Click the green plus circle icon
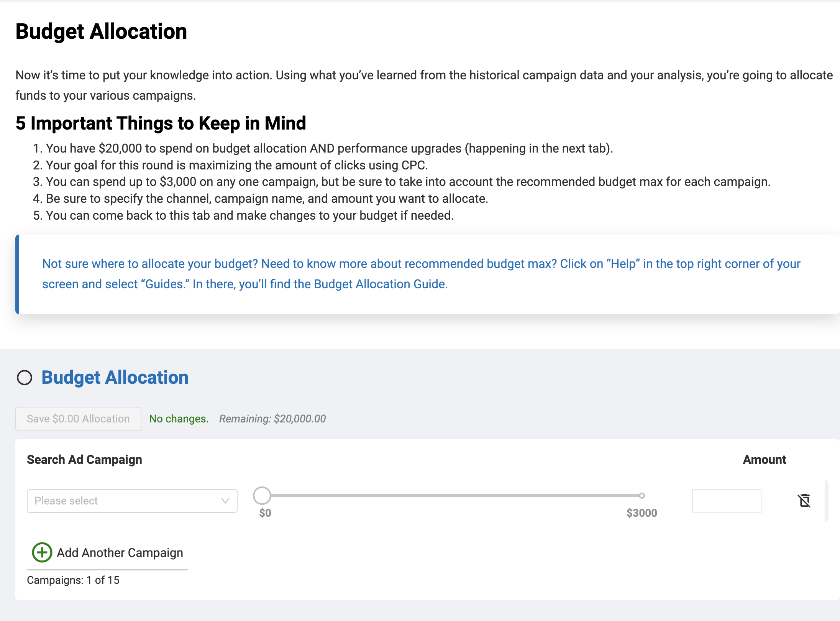840x621 pixels. [x=42, y=552]
